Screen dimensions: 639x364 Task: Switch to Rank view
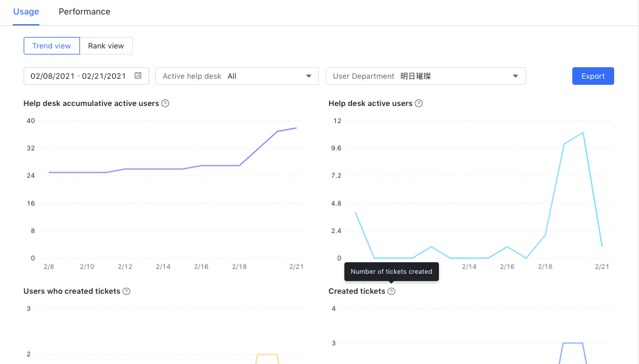(106, 45)
